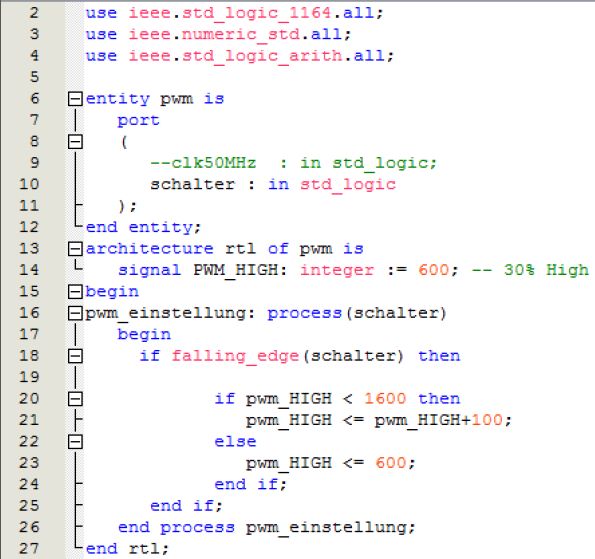The height and width of the screenshot is (559, 595).
Task: Place cursor on commented clk50MHz line
Action: coord(294,163)
